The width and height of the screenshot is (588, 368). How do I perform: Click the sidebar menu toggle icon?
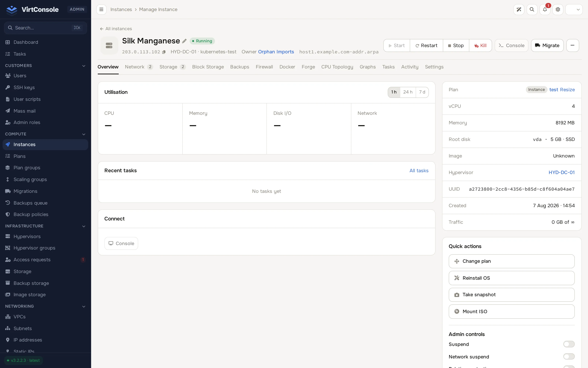click(x=101, y=10)
